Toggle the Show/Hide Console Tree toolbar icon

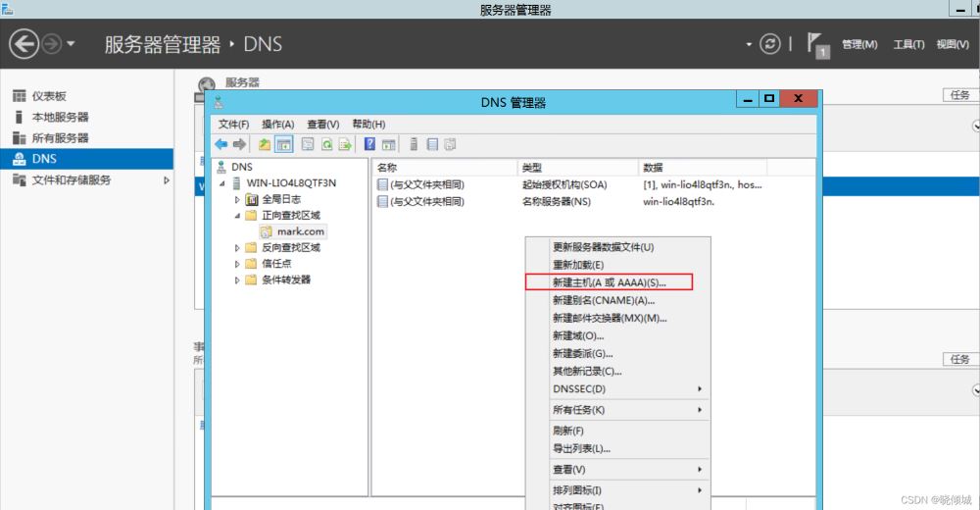284,144
